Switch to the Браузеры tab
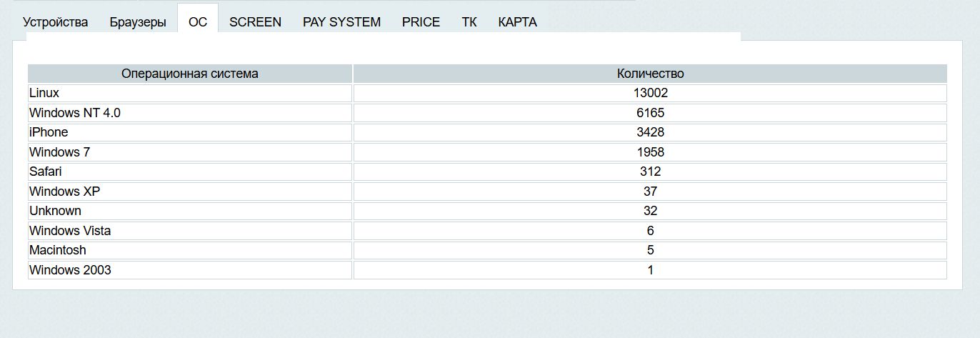 pos(138,22)
